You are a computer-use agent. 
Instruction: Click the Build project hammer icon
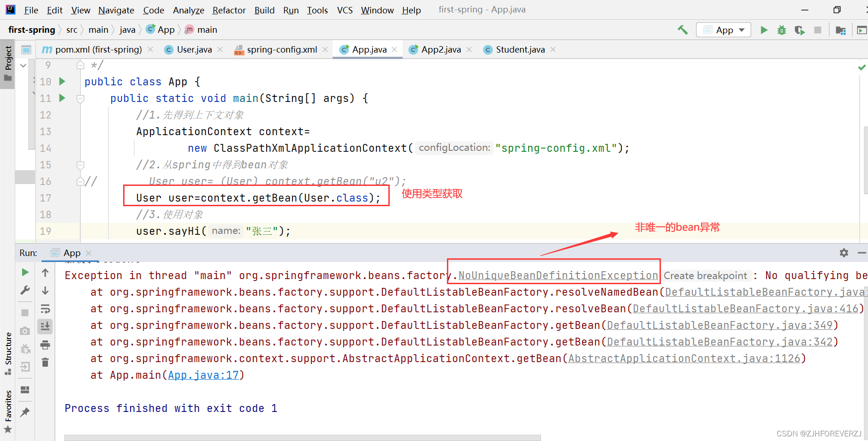(683, 30)
